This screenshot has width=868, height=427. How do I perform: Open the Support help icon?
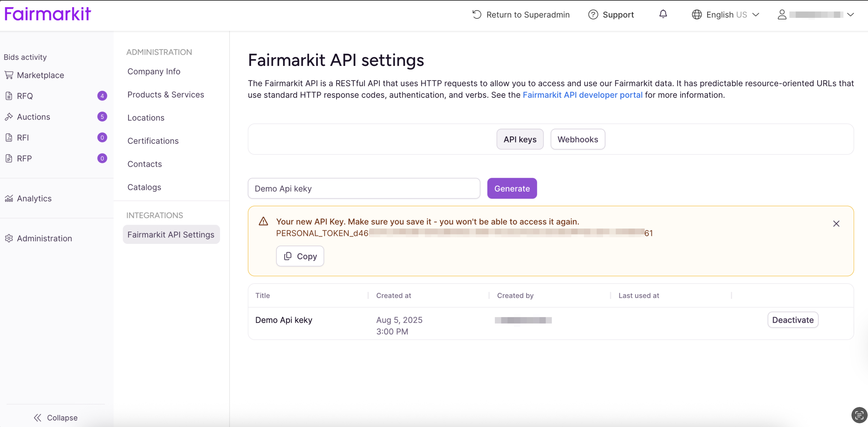[593, 14]
